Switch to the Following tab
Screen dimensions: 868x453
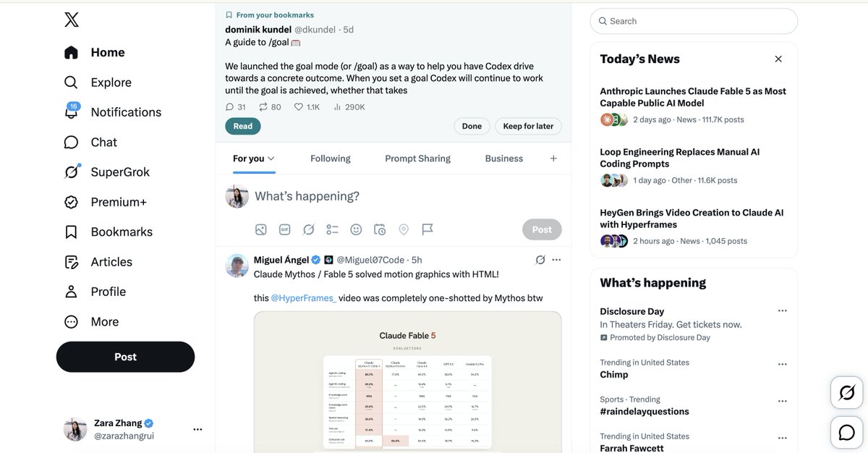pos(331,158)
